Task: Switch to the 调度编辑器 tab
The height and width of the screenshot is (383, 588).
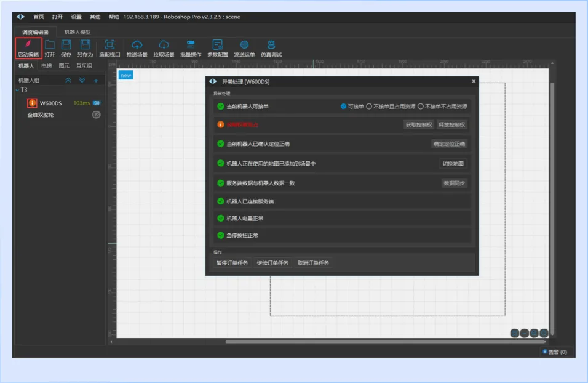Action: (x=35, y=32)
